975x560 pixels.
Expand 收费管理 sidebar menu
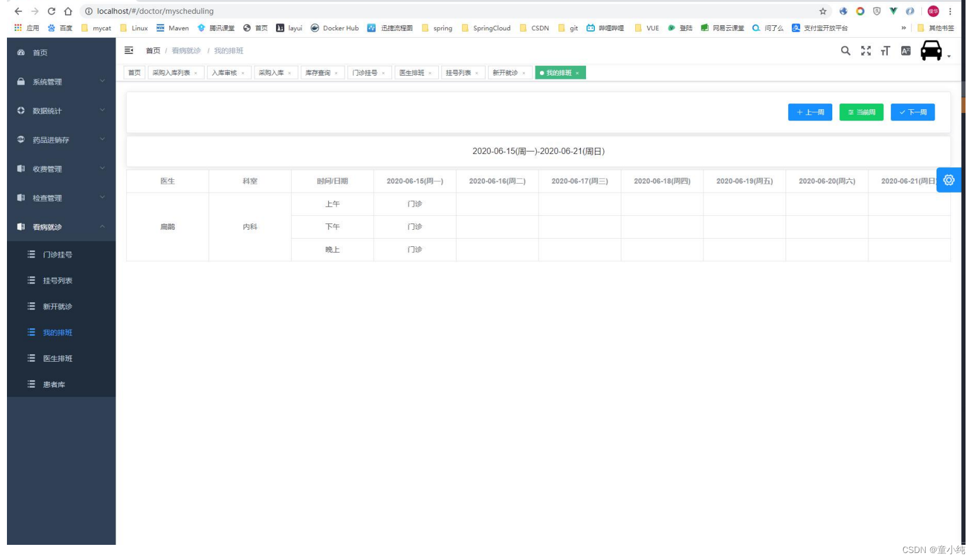pos(61,169)
